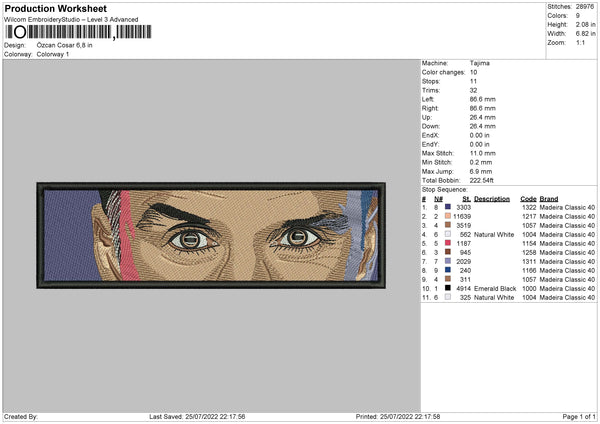Click the Colors value 9
This screenshot has height=424, width=600.
577,16
